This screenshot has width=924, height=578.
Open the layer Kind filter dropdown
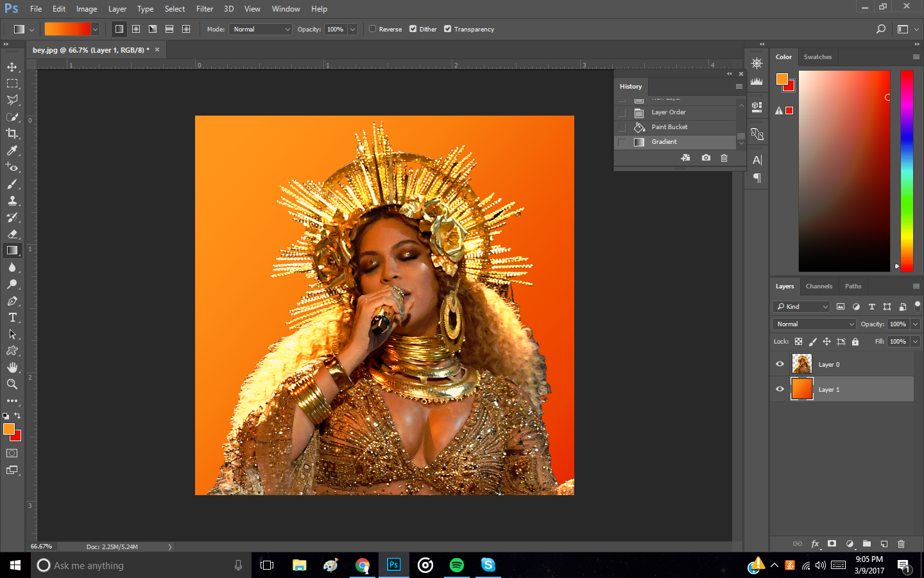tap(801, 306)
